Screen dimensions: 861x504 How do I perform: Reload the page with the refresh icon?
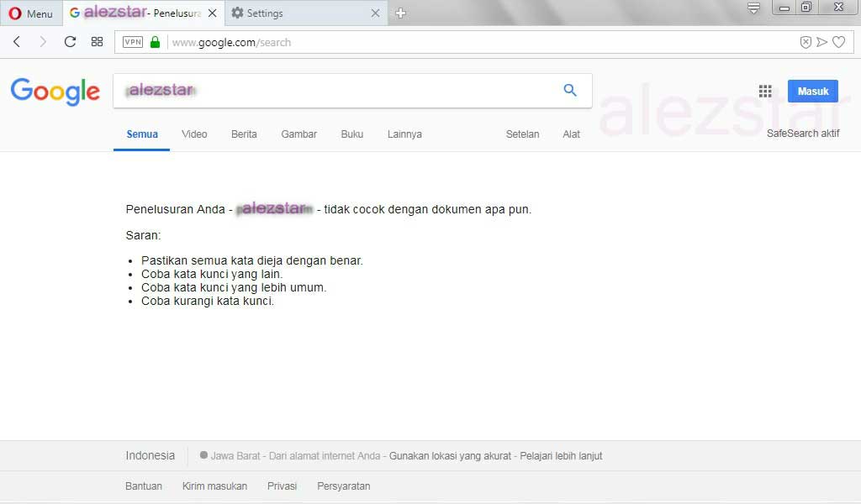pyautogui.click(x=70, y=42)
